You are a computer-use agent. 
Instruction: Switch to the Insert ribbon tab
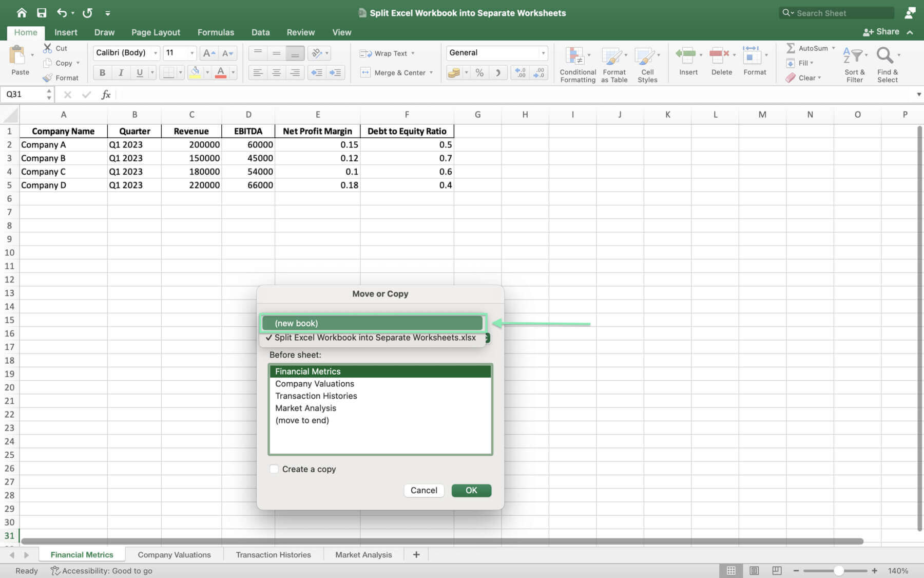pyautogui.click(x=66, y=32)
